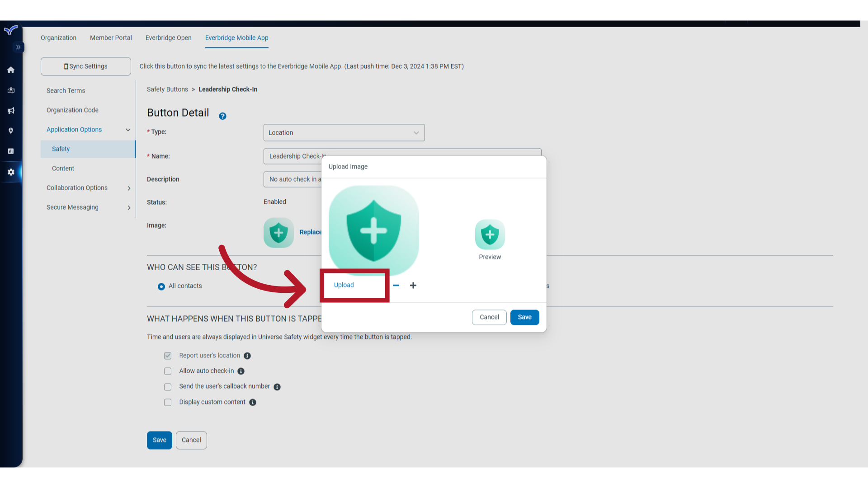Screen dimensions: 868x488
Task: Open the Organization tab
Action: point(58,38)
